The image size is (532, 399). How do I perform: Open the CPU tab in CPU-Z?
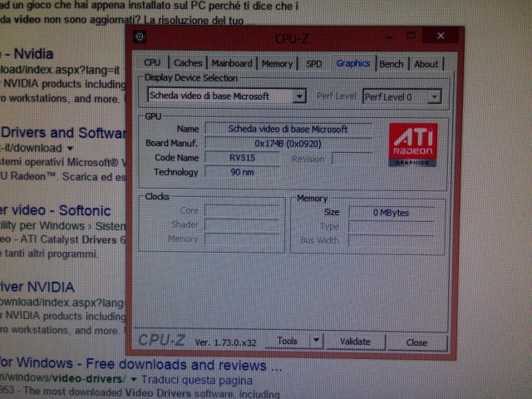[152, 63]
